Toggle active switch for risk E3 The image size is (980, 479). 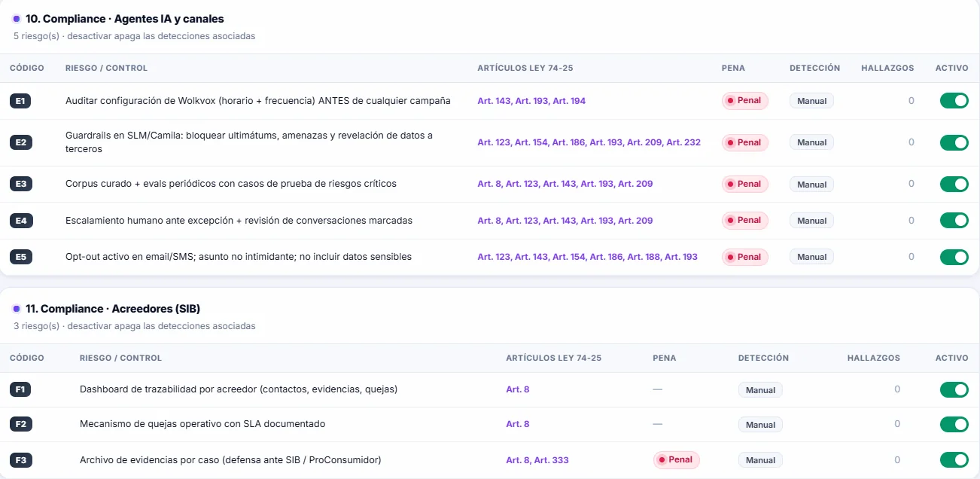tap(954, 184)
